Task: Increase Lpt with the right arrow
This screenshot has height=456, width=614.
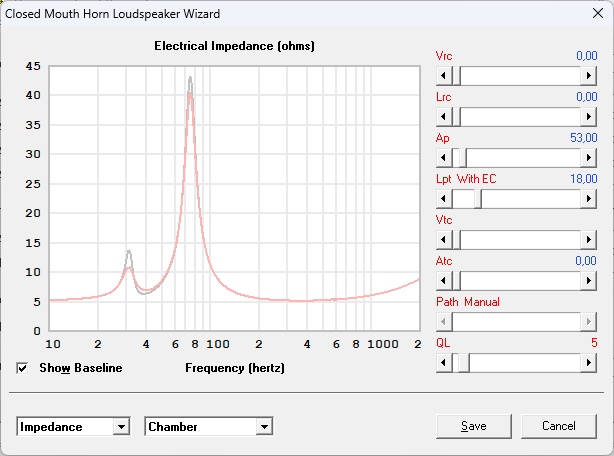Action: [x=588, y=199]
